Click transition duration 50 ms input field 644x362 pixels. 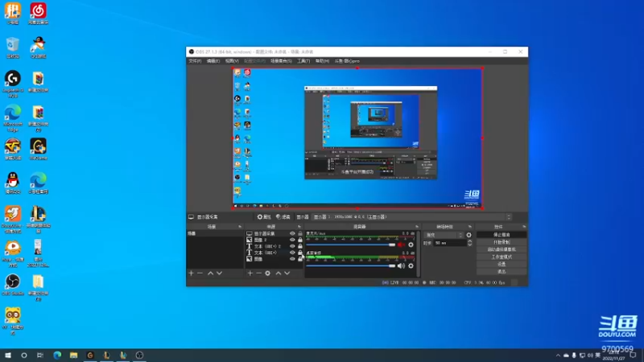tap(451, 243)
